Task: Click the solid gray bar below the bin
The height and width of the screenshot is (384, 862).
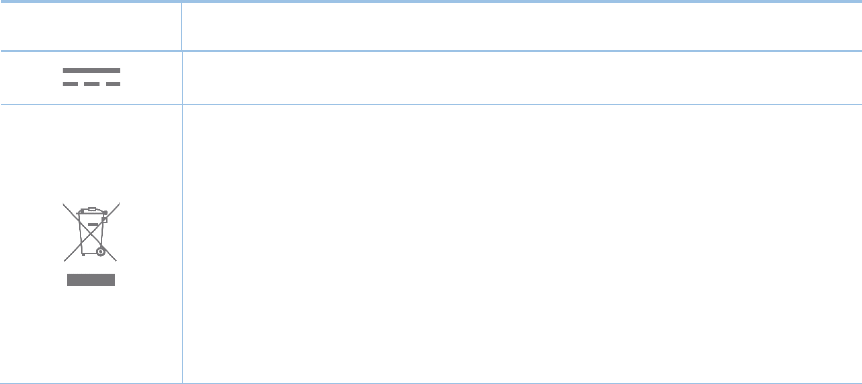Action: pyautogui.click(x=91, y=280)
